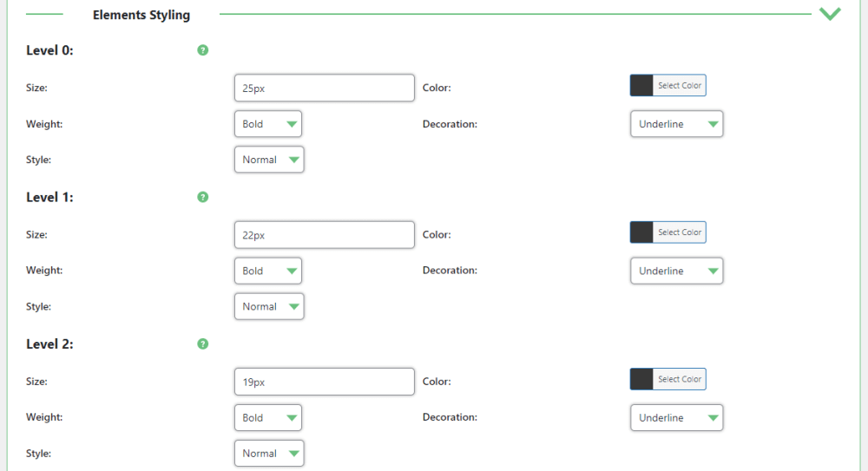The width and height of the screenshot is (868, 471).
Task: Click the Elements Styling section title
Action: (141, 15)
